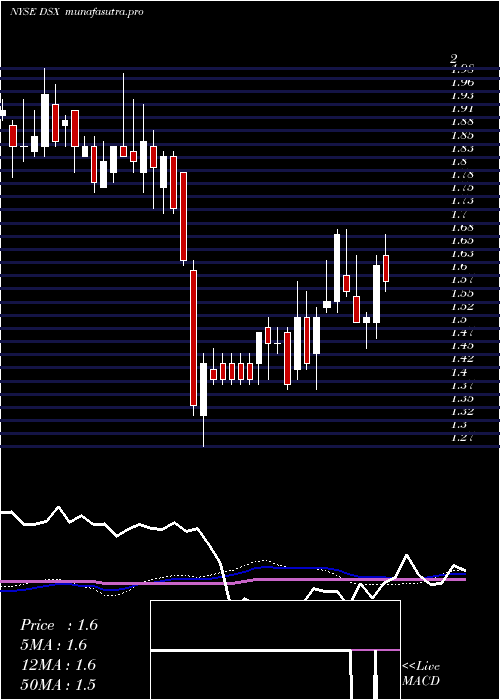Click the "5MA : 1.6" readout
This screenshot has width=500, height=700.
53,645
